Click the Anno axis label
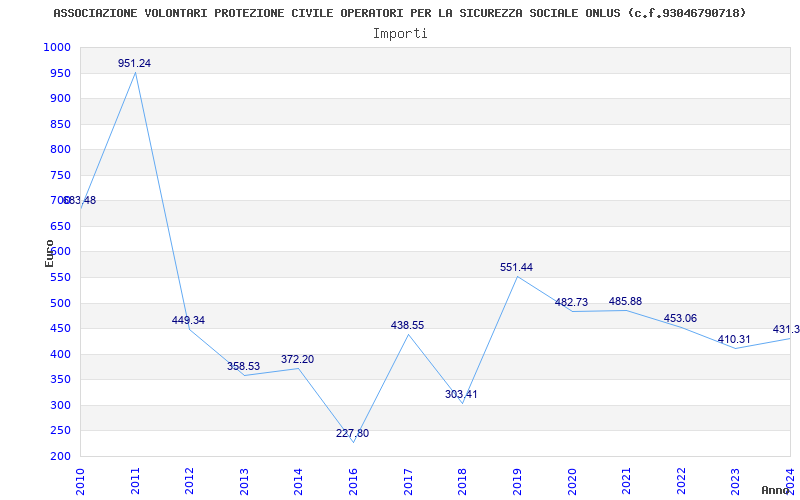This screenshot has width=800, height=500. (776, 490)
